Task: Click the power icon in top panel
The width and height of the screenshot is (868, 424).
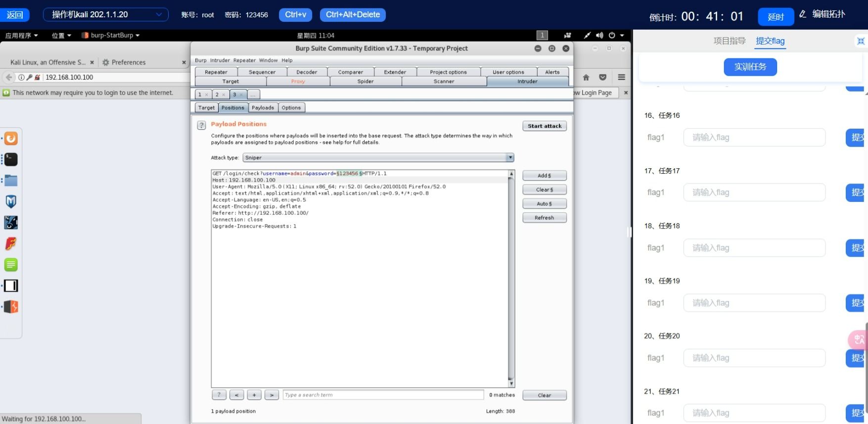Action: pos(612,35)
